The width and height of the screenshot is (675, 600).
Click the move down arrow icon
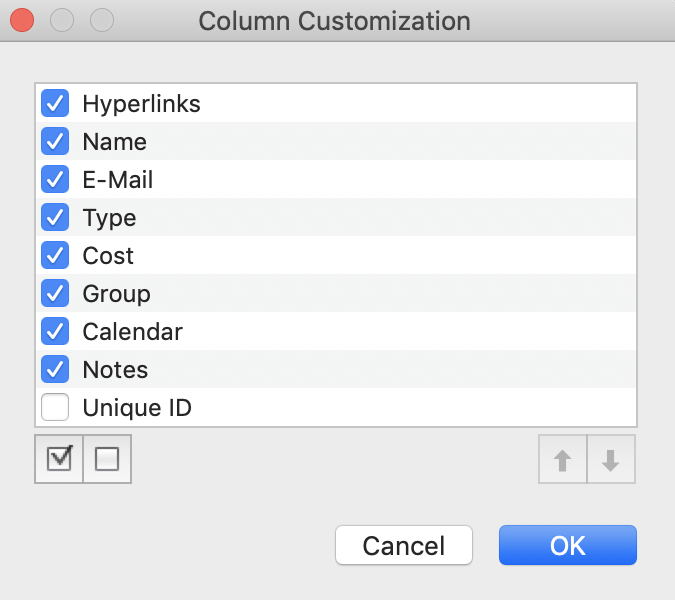tap(611, 460)
